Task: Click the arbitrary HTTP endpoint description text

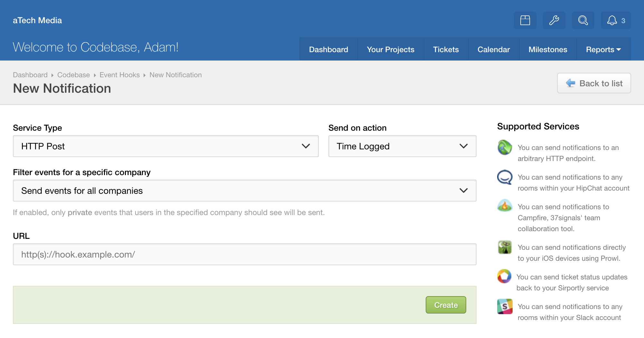Action: click(x=568, y=153)
